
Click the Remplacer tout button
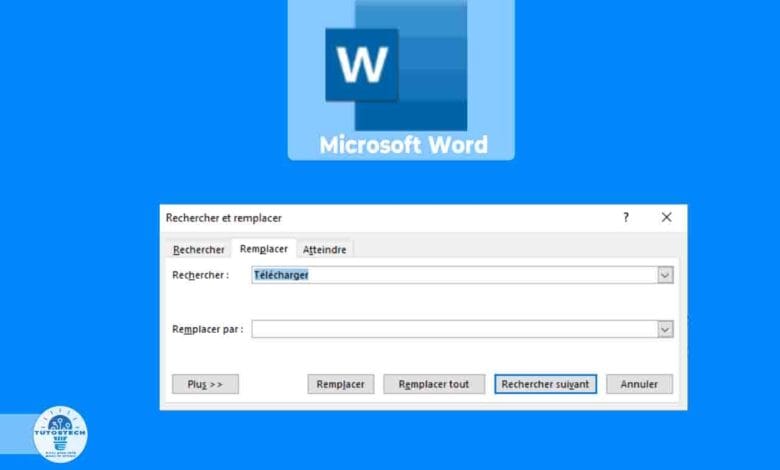(434, 384)
